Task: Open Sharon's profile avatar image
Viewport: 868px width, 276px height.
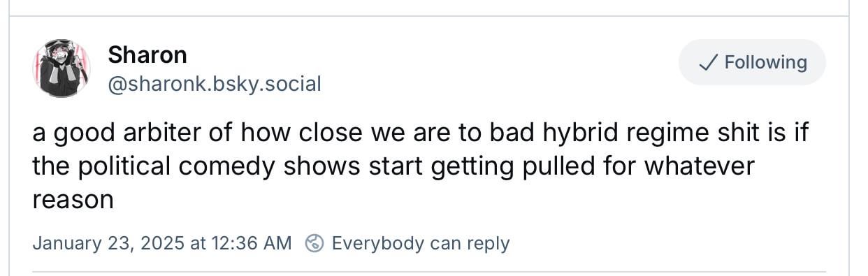Action: (x=62, y=68)
